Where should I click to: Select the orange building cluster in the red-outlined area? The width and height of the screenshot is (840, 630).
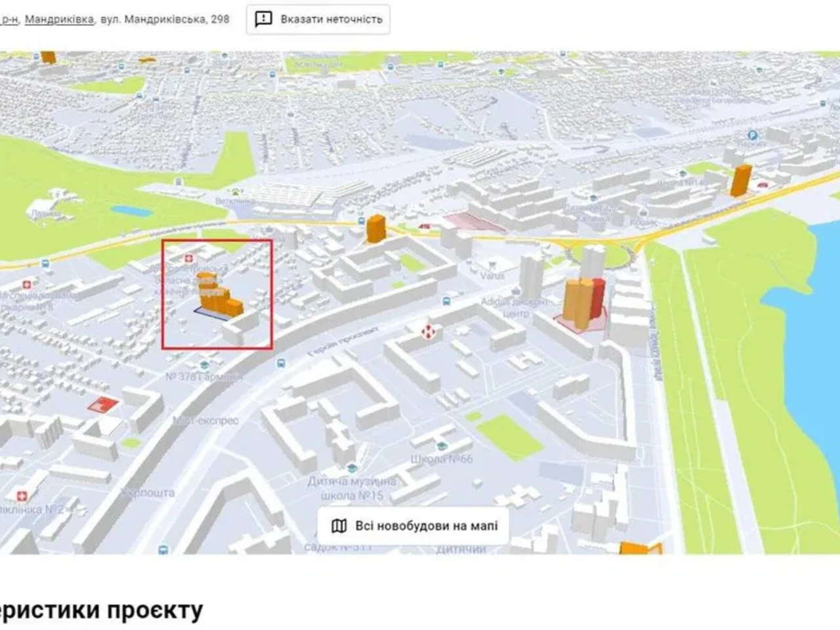[x=220, y=295]
